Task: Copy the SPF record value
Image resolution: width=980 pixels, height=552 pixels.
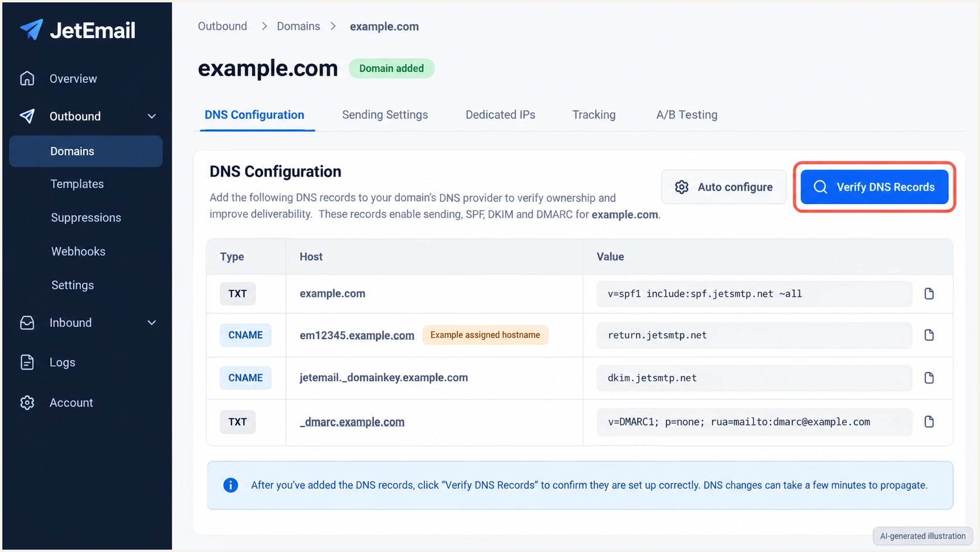Action: tap(929, 294)
